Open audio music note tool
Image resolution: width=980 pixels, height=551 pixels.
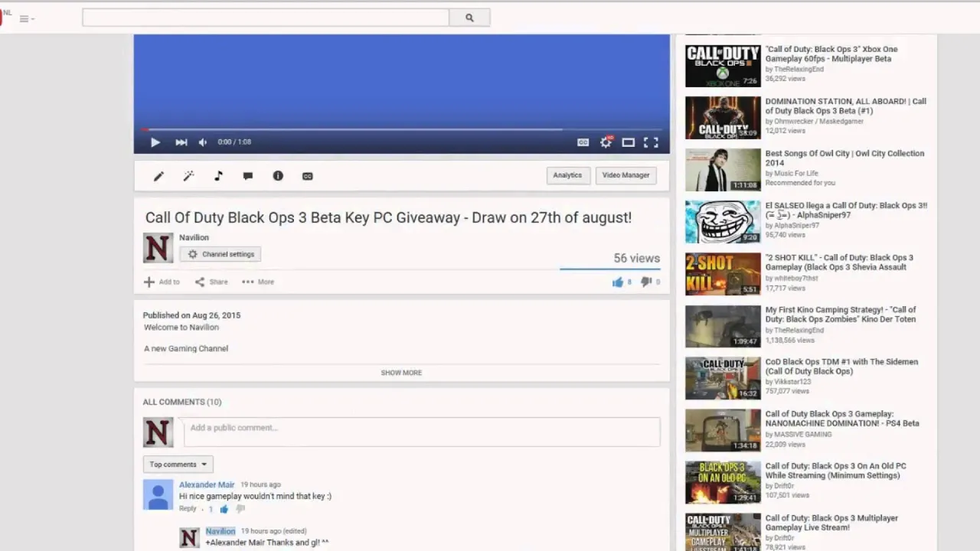(x=218, y=176)
